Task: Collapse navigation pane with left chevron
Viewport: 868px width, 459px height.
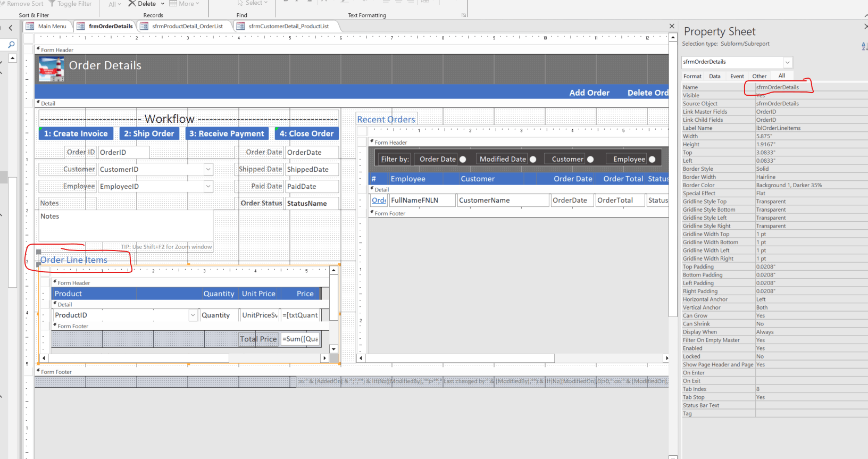Action: click(10, 28)
